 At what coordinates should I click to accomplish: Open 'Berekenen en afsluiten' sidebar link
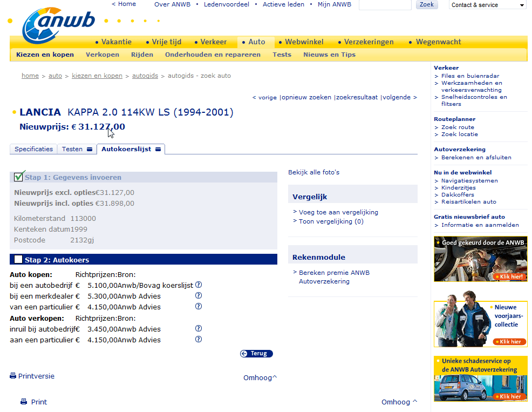[476, 157]
